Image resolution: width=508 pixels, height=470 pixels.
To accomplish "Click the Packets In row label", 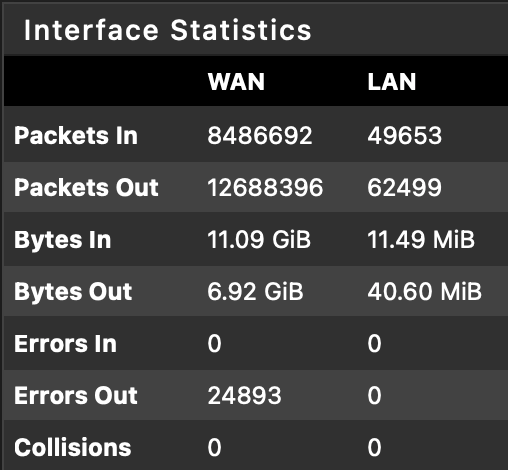I will [76, 136].
